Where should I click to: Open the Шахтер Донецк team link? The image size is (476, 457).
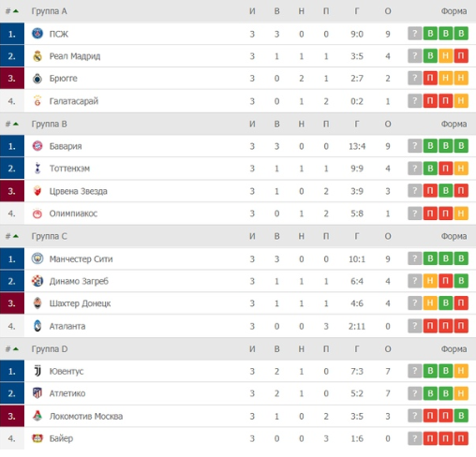tap(80, 303)
